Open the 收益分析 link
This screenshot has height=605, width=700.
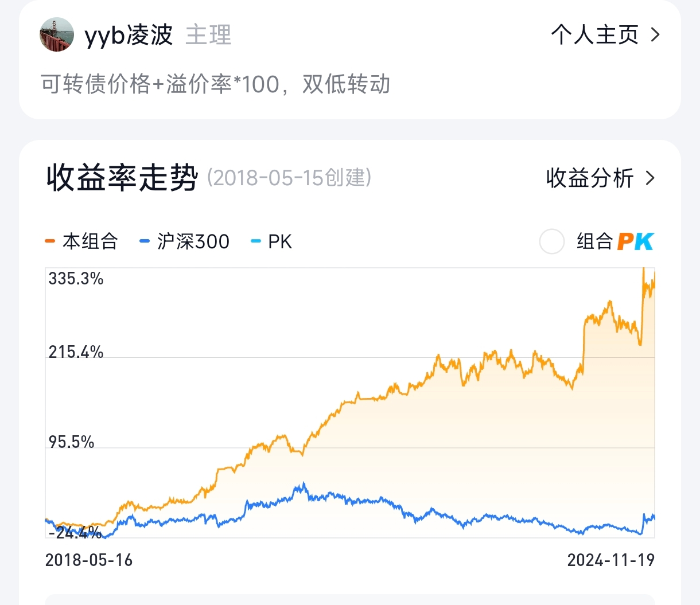point(590,178)
